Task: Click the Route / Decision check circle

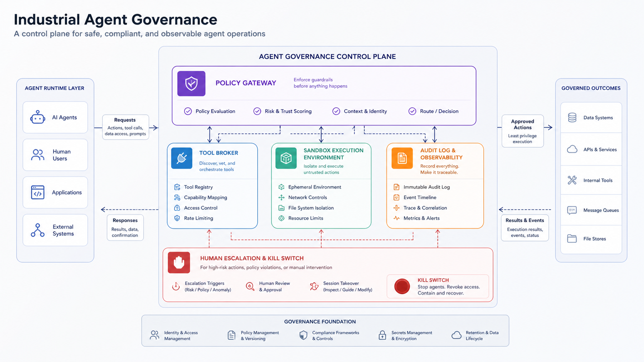Action: [x=412, y=111]
